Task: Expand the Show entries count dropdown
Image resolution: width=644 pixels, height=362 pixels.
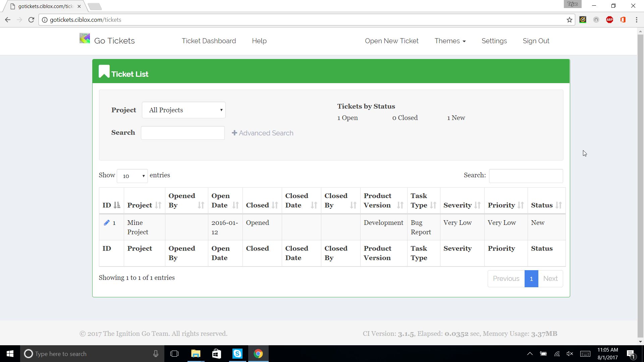Action: coord(132,176)
